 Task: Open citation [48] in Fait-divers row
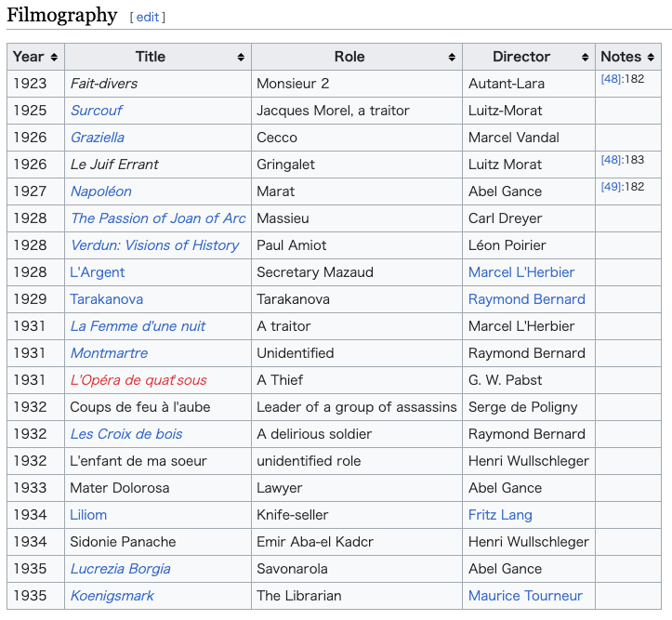click(611, 79)
